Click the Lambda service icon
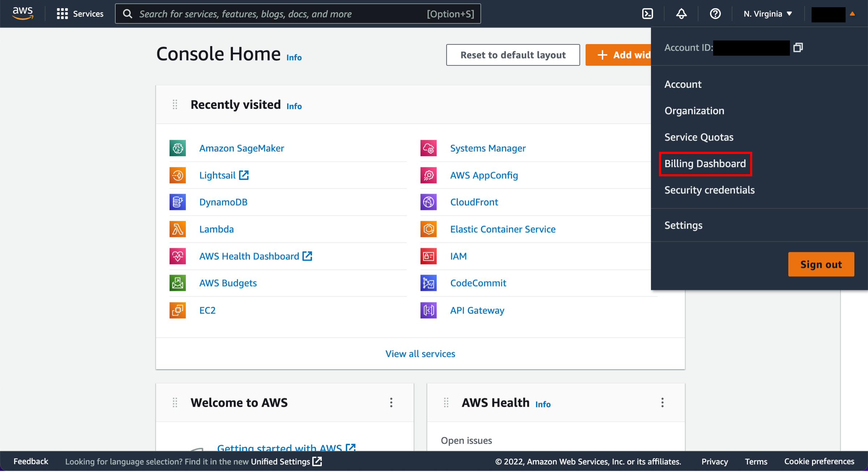The width and height of the screenshot is (868, 472). pos(177,229)
